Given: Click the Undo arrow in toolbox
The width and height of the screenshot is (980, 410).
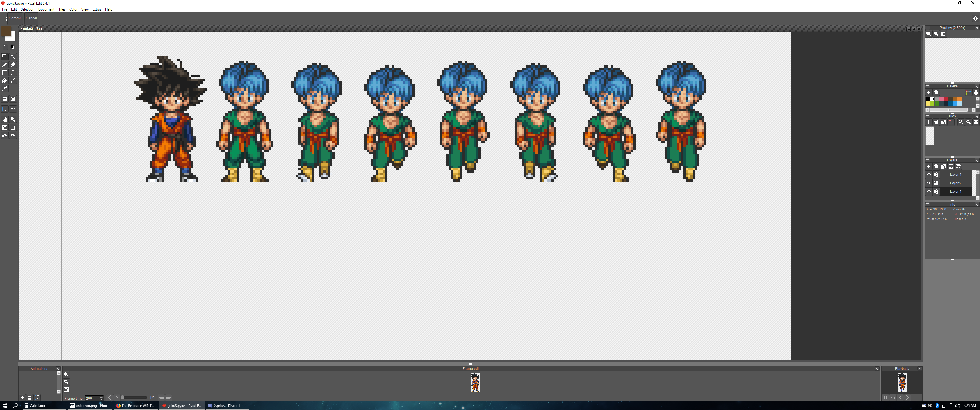Looking at the screenshot, I should point(5,136).
